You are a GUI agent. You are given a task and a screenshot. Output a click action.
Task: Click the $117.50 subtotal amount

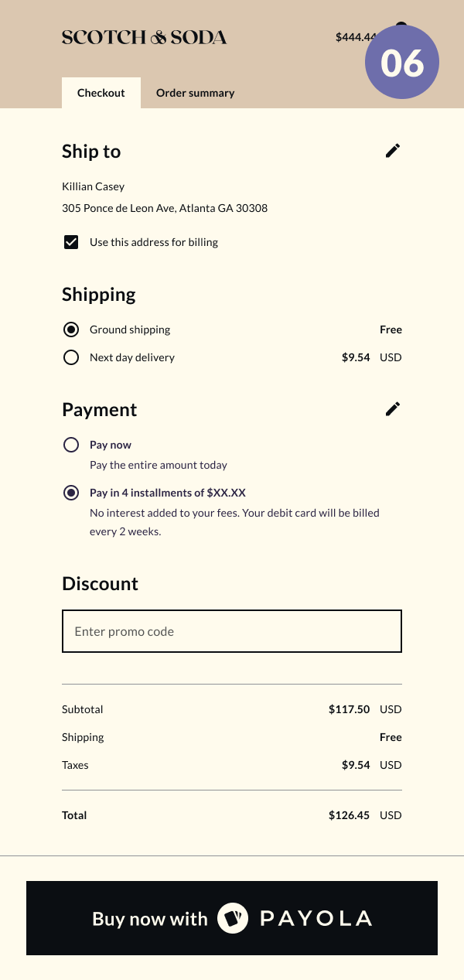point(349,709)
